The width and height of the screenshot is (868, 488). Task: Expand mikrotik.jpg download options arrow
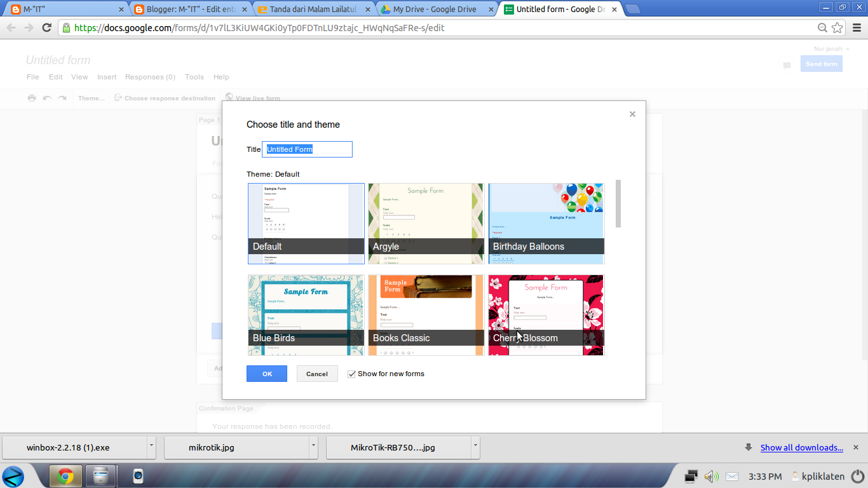[x=313, y=447]
